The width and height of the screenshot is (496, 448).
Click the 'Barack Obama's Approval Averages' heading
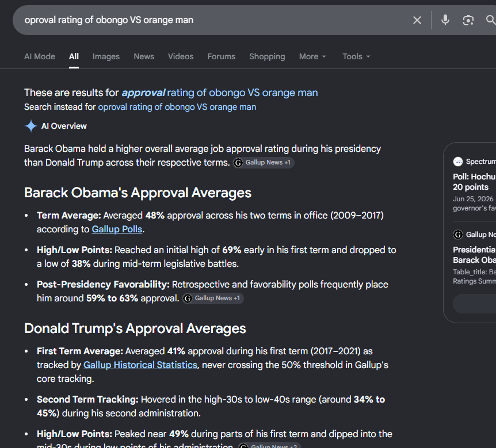coord(138,193)
